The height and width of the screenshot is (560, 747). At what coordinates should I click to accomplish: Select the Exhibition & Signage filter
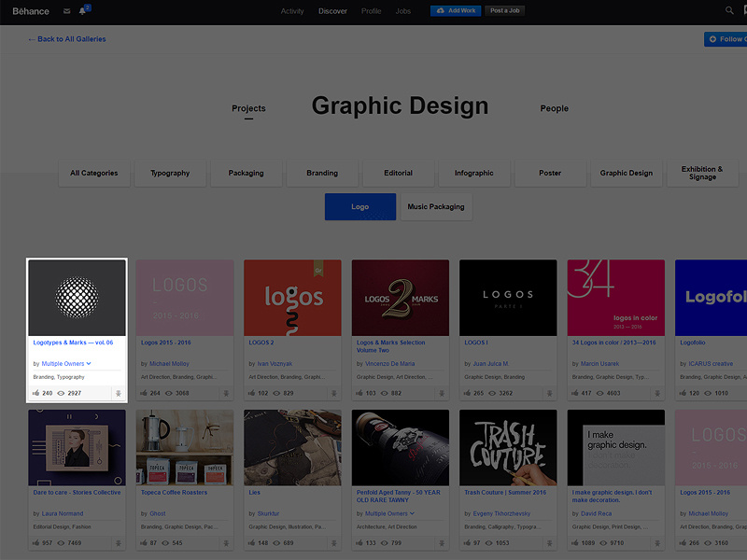click(702, 173)
